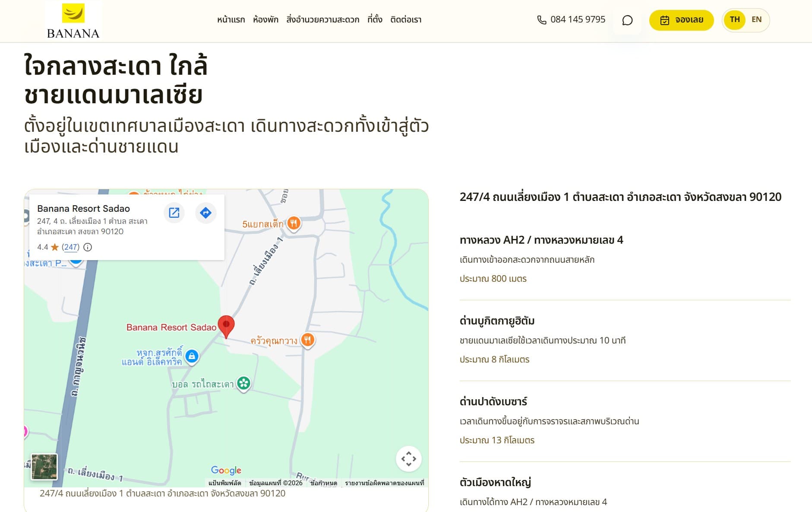Click ถ. กาญจนวนิช road label on map
The height and width of the screenshot is (512, 812).
pos(78,367)
